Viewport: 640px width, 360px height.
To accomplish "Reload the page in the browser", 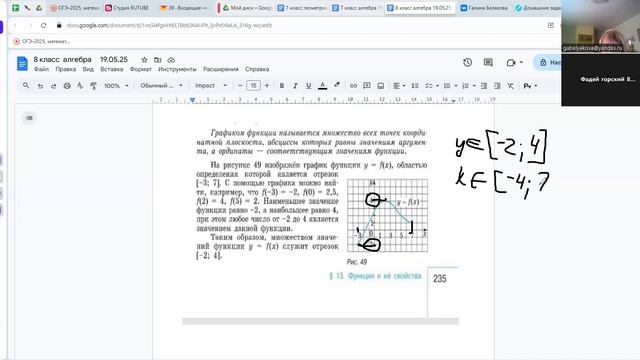I will pyautogui.click(x=43, y=25).
